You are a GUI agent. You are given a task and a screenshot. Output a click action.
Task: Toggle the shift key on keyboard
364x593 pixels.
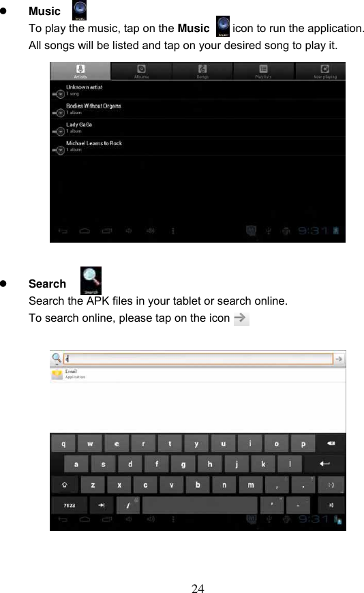[65, 485]
